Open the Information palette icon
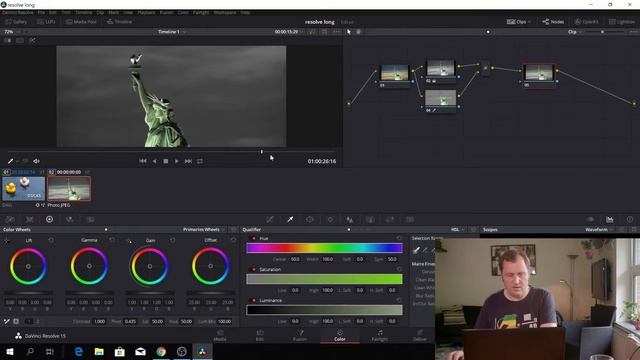 pos(630,220)
